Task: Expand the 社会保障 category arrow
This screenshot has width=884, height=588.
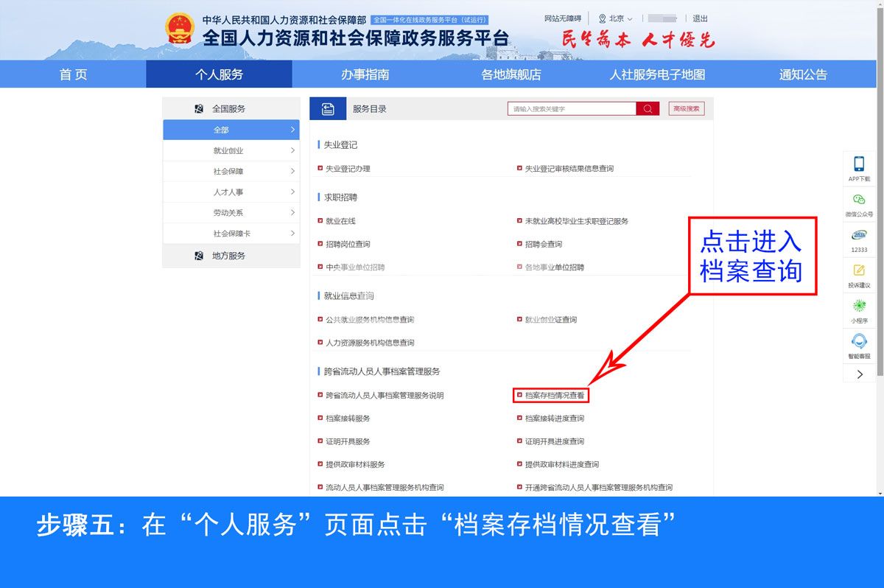Action: point(294,171)
